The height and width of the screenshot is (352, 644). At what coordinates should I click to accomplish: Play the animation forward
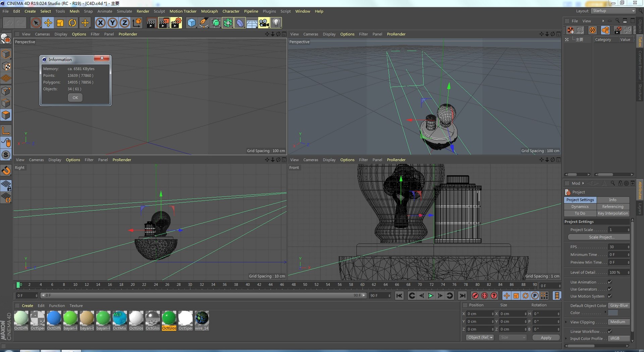[431, 296]
